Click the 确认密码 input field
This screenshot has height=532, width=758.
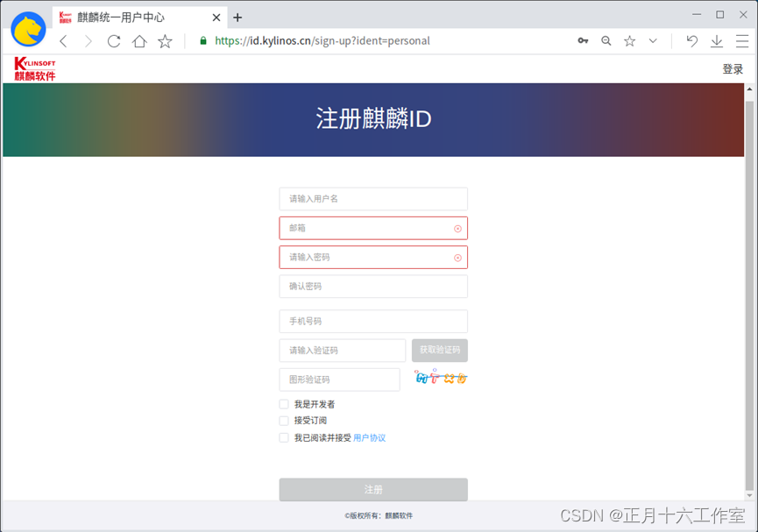coord(373,287)
